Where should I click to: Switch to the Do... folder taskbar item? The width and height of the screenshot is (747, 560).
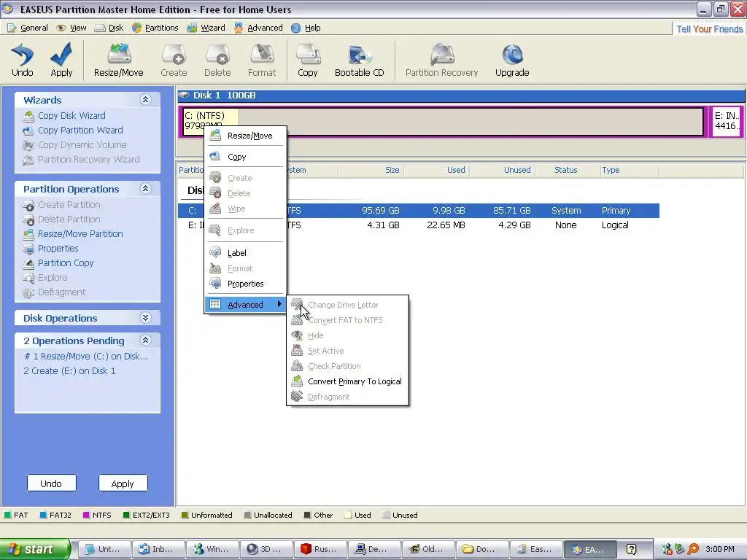tap(481, 549)
